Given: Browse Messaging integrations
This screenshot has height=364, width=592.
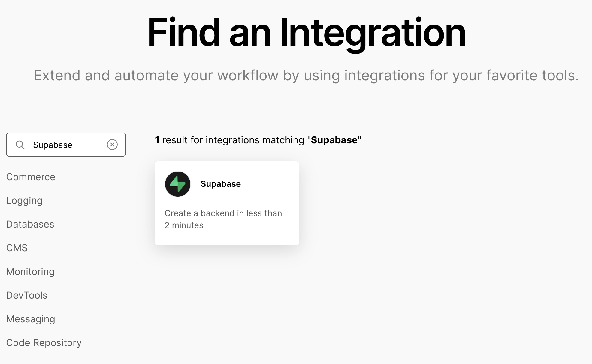Looking at the screenshot, I should (31, 319).
